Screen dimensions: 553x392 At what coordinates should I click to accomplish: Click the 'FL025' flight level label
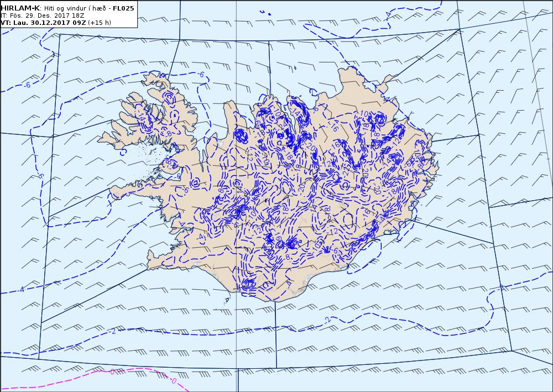click(x=123, y=8)
